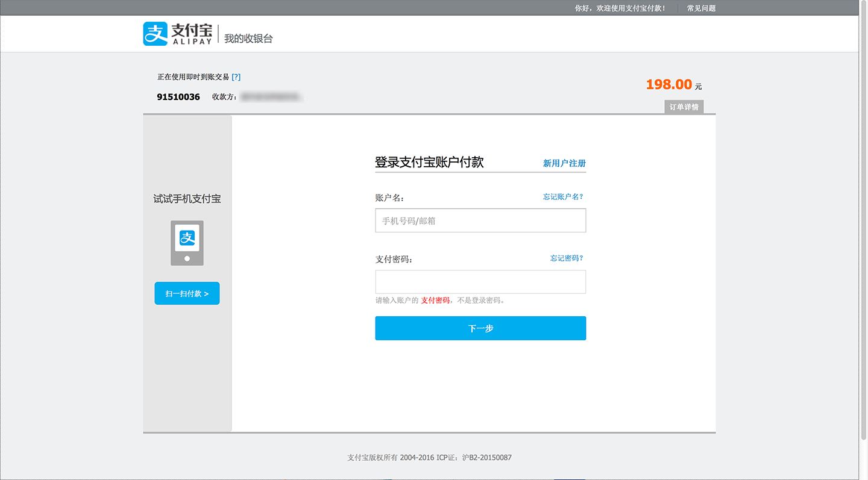Viewport: 868px width, 480px height.
Task: Click the [?] help icon
Action: (x=236, y=76)
